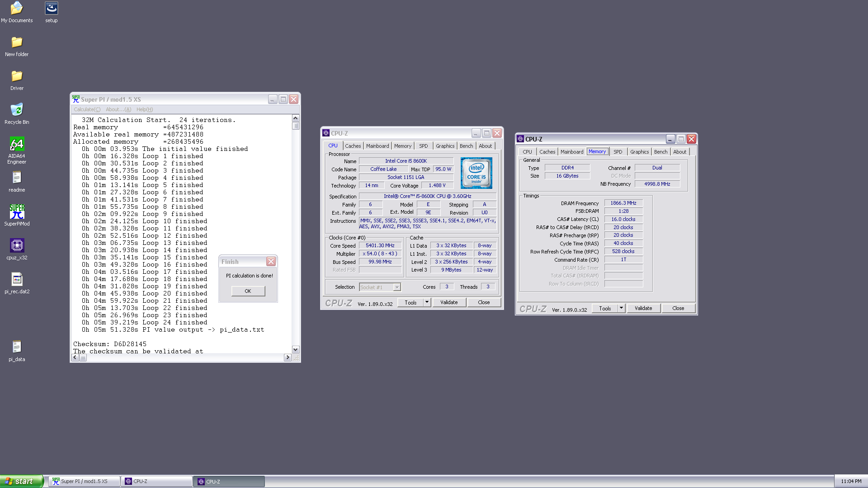868x488 pixels.
Task: Click the taskbar clock 11:04 PM
Action: [851, 481]
